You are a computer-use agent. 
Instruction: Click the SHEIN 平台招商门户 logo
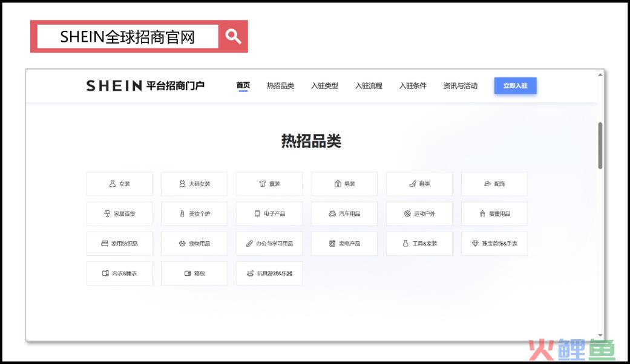pos(145,85)
